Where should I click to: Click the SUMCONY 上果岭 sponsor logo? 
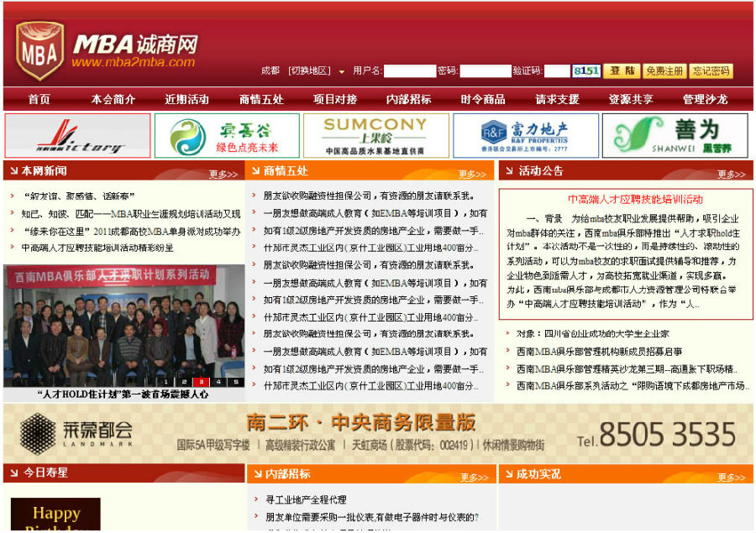pyautogui.click(x=375, y=135)
